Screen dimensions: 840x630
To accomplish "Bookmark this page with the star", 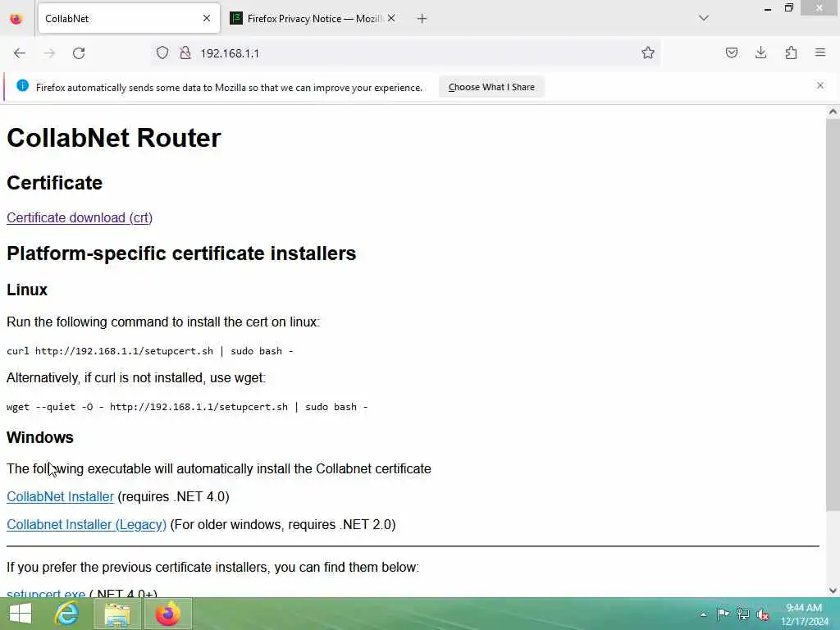I will (648, 52).
